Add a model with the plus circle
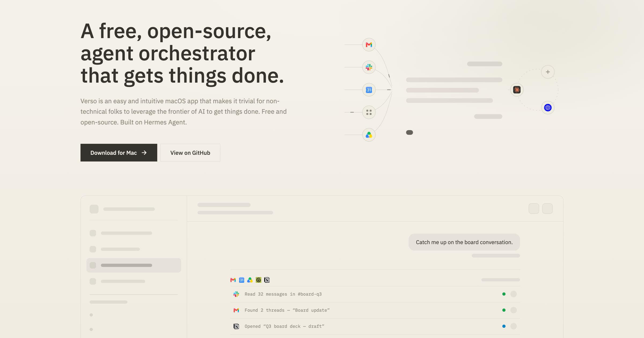 click(x=548, y=72)
